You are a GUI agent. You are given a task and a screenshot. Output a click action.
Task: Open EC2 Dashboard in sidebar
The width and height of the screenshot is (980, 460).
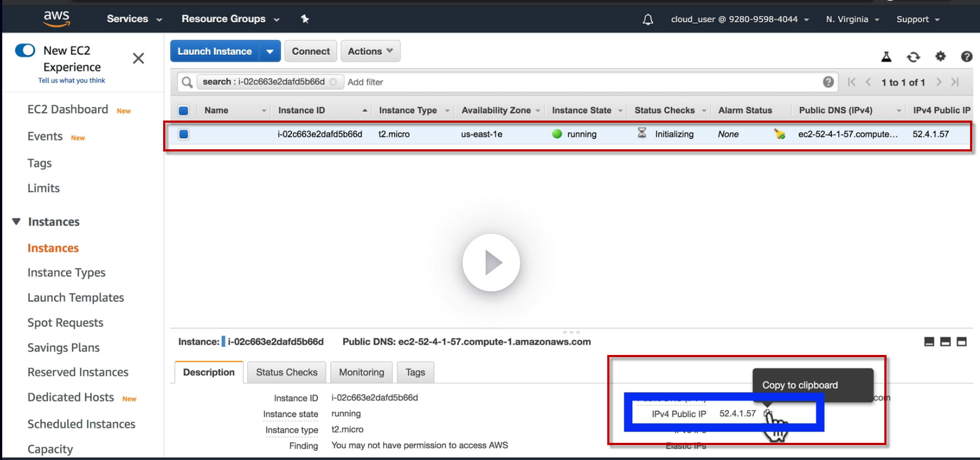68,109
